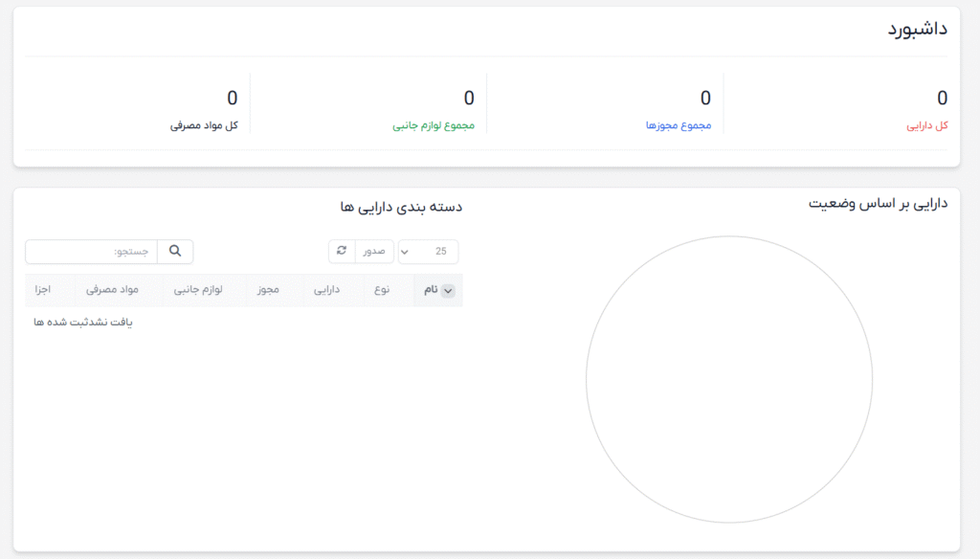Click the empty assets-by-status pie chart

(728, 379)
